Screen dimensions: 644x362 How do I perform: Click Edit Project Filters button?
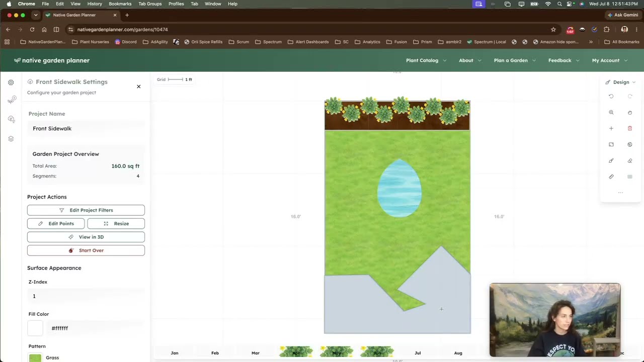86,210
